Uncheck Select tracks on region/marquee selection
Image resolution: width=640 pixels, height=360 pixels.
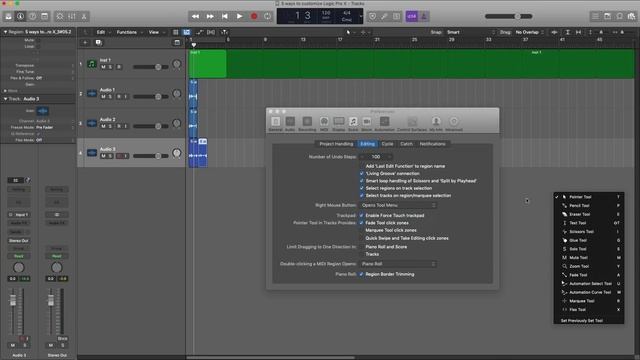362,196
